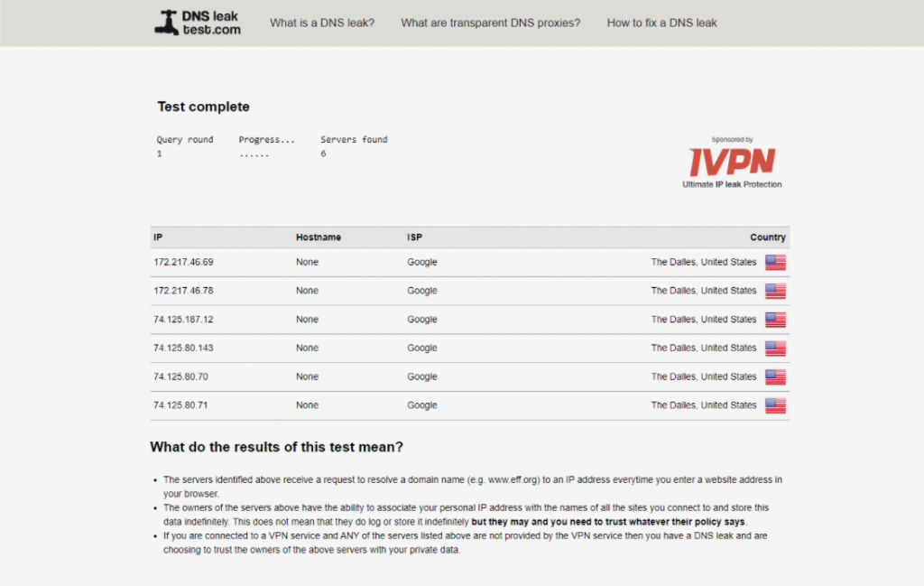This screenshot has width=924, height=586.
Task: Click the 'Sponsored by' text
Action: (732, 140)
